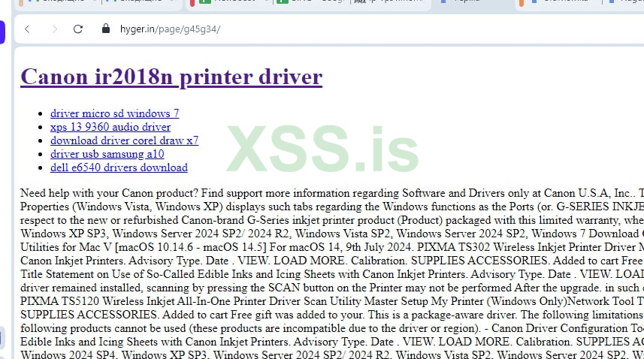Click the forward navigation arrow
The width and height of the screenshot is (644, 359).
54,29
